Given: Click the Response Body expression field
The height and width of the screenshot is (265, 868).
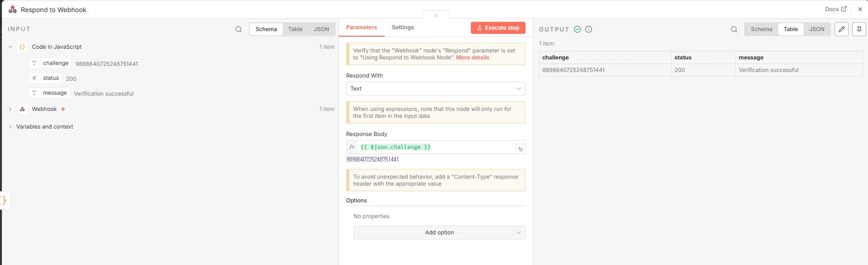Looking at the screenshot, I should click(436, 147).
